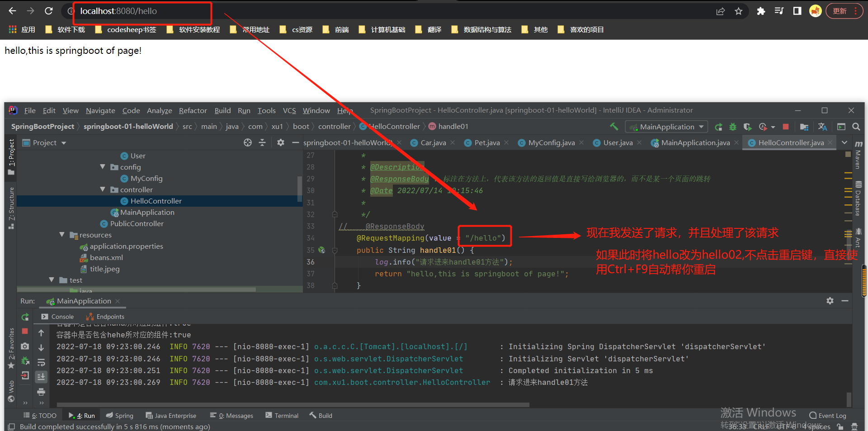868x431 pixels.
Task: Bookmark page with star icon in browser
Action: click(739, 11)
